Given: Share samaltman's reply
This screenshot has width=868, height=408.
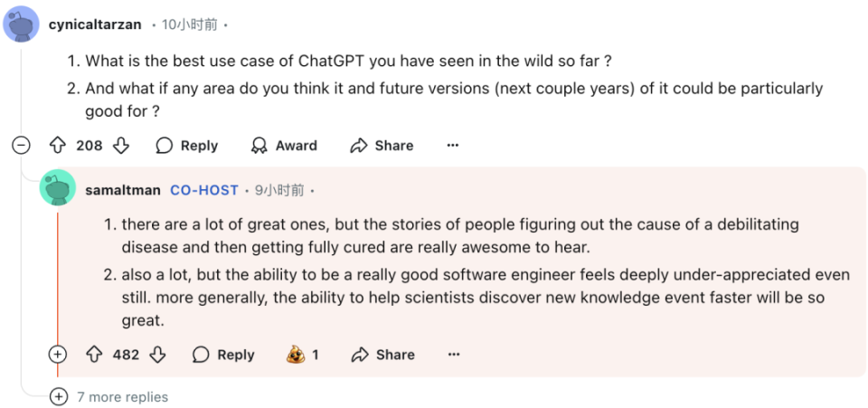Looking at the screenshot, I should click(x=383, y=355).
